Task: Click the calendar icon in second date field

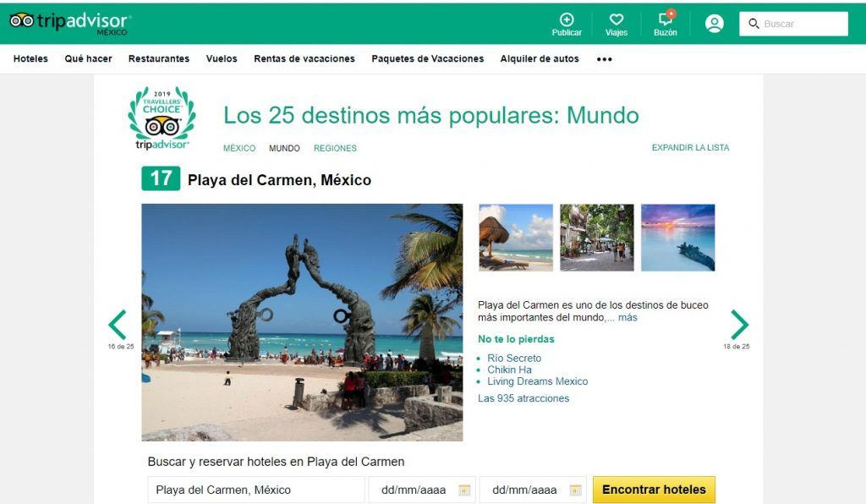Action: 575,490
